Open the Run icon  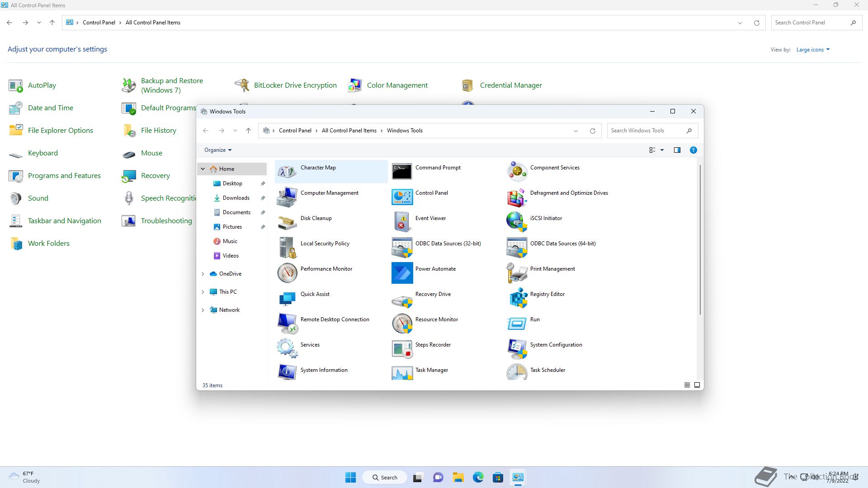tap(517, 324)
